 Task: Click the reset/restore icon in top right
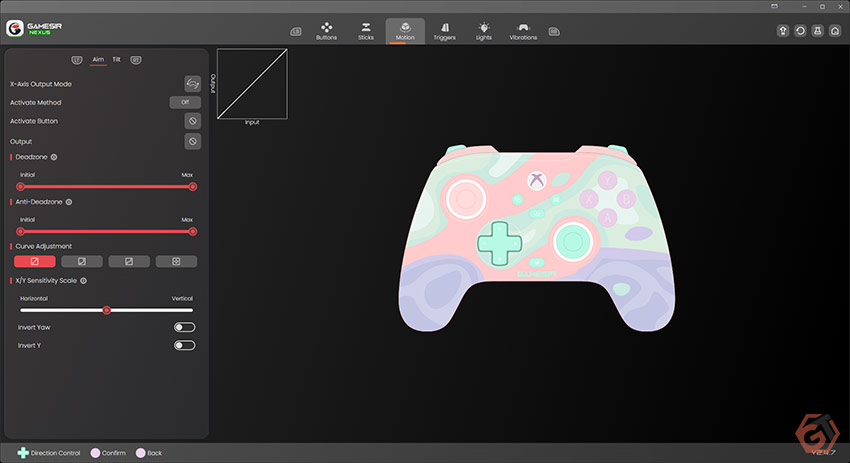800,31
